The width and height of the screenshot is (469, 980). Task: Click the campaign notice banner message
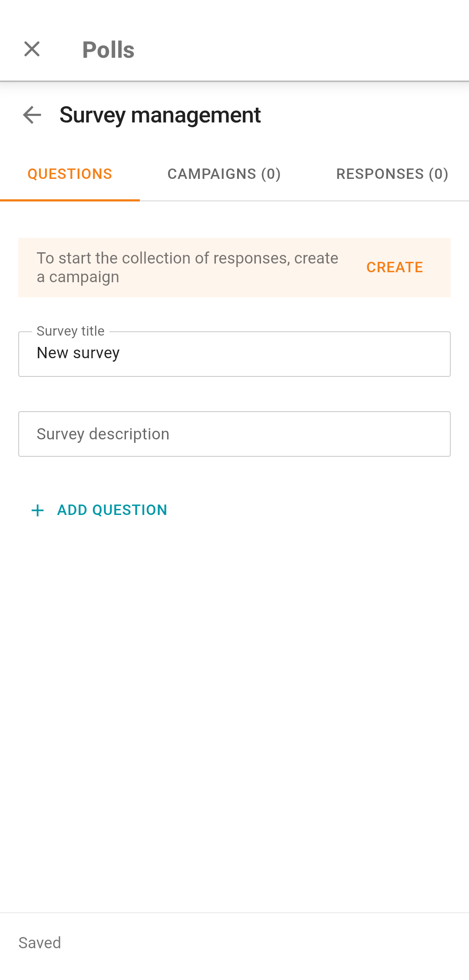(187, 259)
